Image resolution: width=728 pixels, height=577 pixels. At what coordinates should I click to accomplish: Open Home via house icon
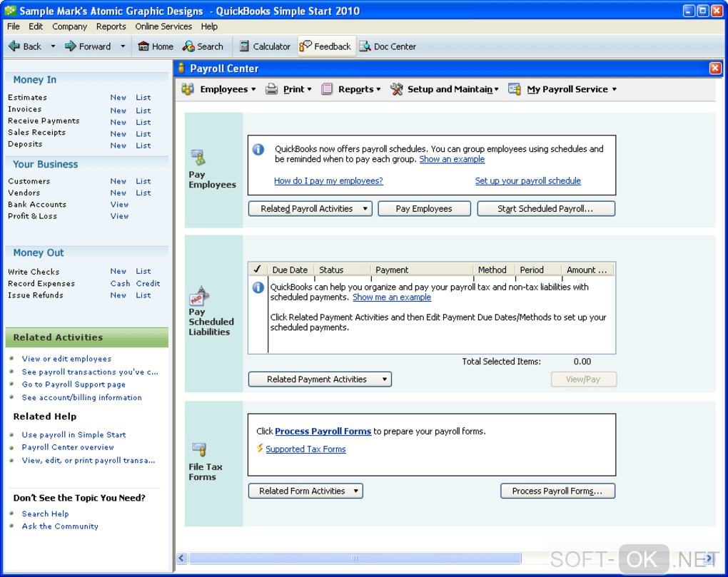pyautogui.click(x=143, y=46)
